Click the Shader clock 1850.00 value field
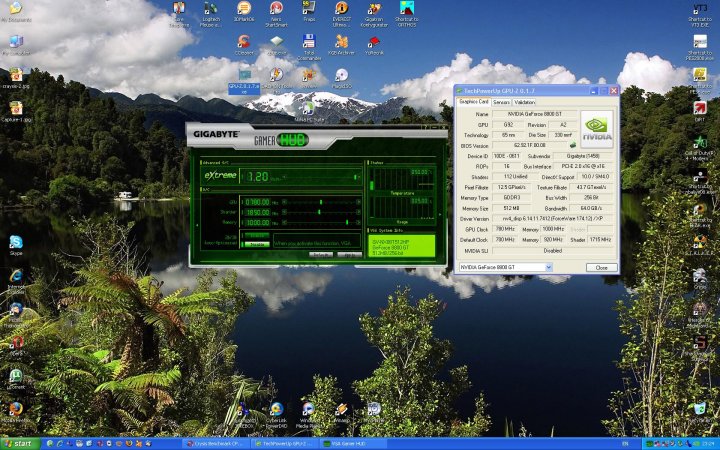 tap(258, 212)
